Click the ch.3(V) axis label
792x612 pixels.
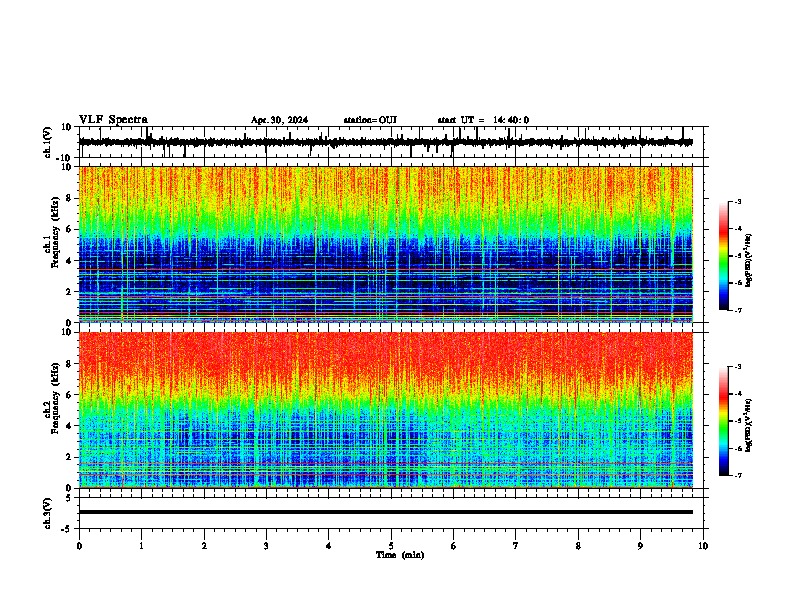48,513
